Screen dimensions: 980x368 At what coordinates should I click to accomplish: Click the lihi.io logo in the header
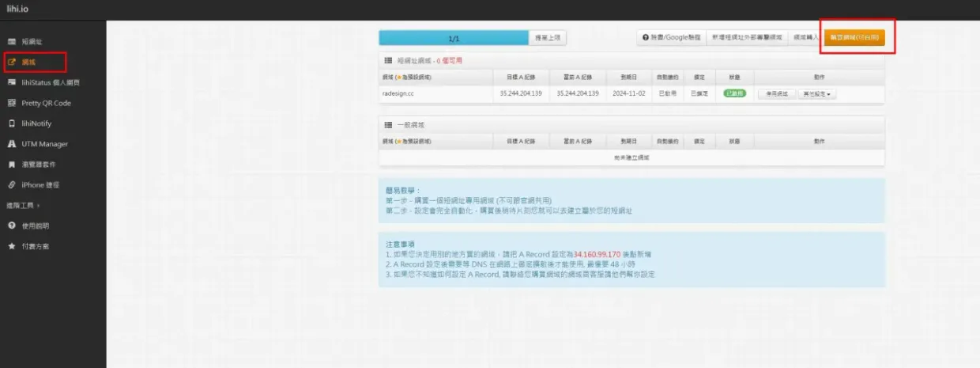pos(17,9)
